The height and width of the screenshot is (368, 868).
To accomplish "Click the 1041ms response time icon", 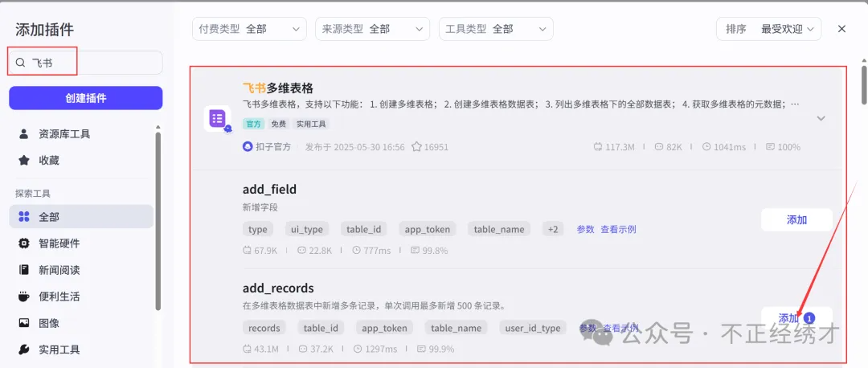I will (707, 147).
